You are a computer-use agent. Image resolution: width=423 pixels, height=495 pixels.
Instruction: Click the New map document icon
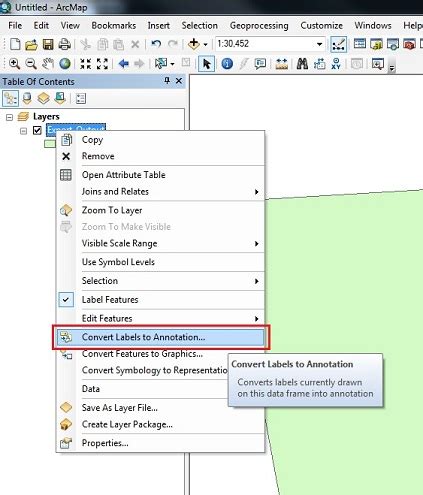point(15,44)
